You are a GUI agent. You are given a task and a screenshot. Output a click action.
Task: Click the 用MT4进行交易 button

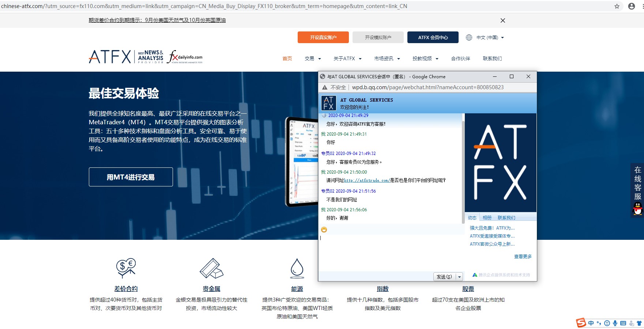(x=131, y=177)
